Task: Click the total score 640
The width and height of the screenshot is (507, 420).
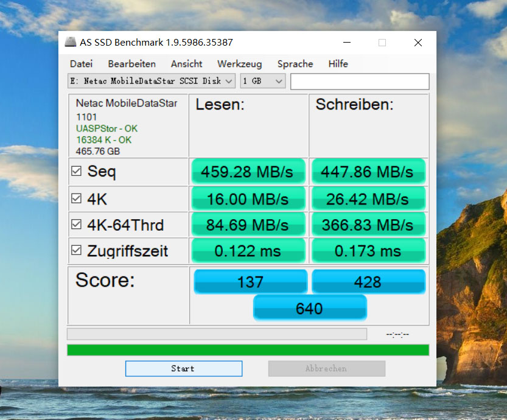Action: [x=310, y=308]
